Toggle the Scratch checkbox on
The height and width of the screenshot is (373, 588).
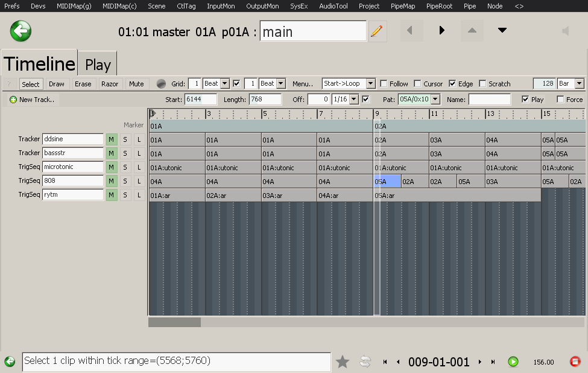tap(482, 83)
